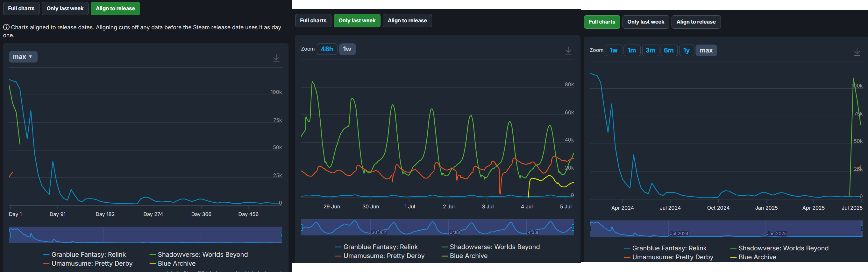
Task: Set middle chart zoom to 48h
Action: [x=327, y=49]
